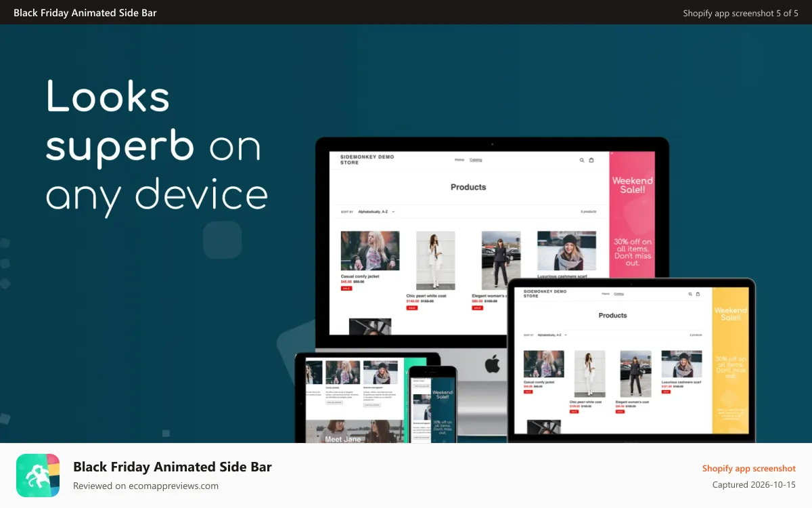Viewport: 812px width, 508px height.
Task: Open Chic pearl white coat image on the laptop
Action: click(589, 373)
